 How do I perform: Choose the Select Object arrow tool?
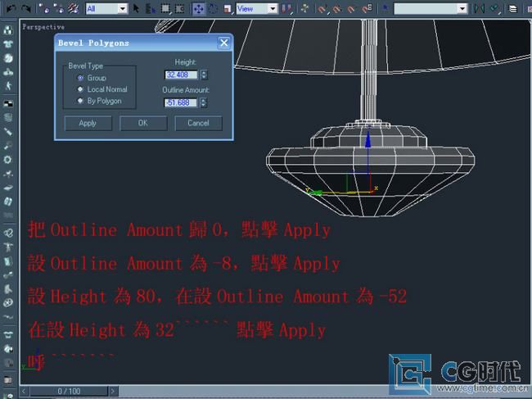pyautogui.click(x=136, y=8)
